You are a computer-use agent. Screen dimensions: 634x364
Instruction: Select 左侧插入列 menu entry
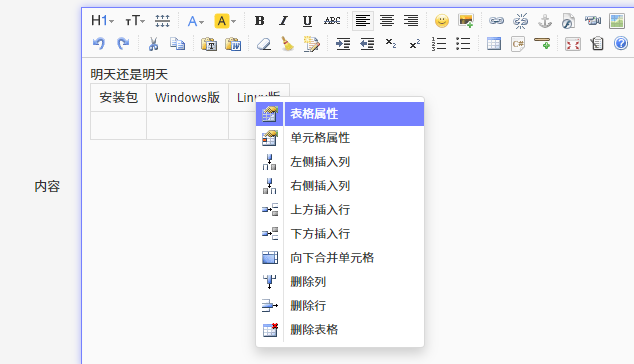click(x=340, y=162)
